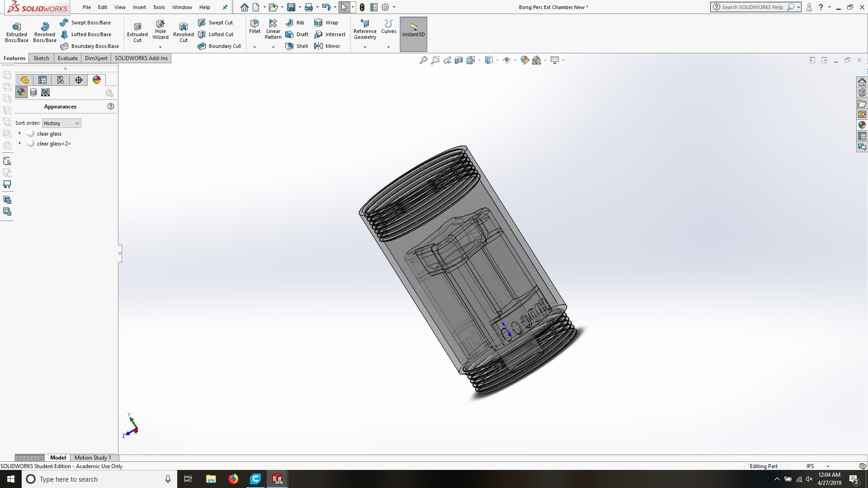Image resolution: width=868 pixels, height=488 pixels.
Task: Switch to the SOLIDWORKS Add-Ins tab
Action: tap(141, 58)
